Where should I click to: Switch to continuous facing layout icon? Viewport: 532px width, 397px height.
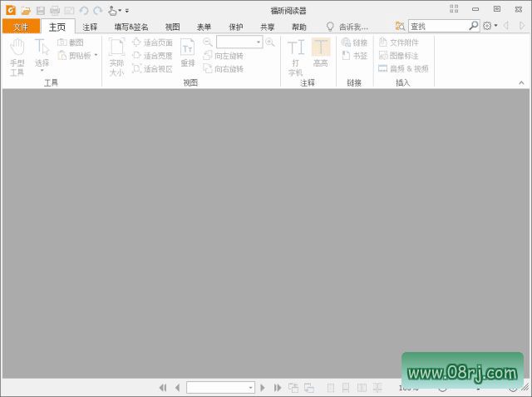pos(377,388)
